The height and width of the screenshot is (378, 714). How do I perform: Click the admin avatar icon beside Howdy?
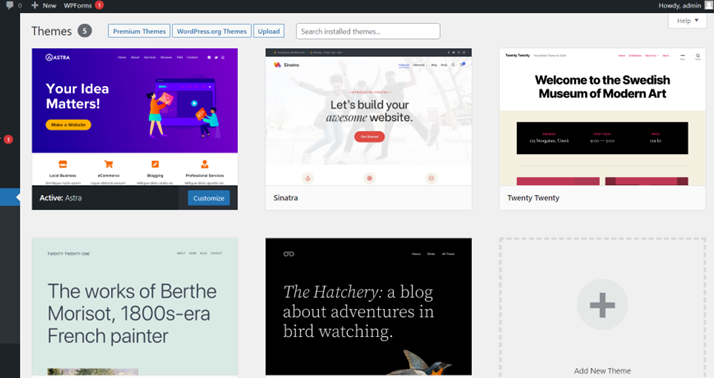(x=709, y=5)
